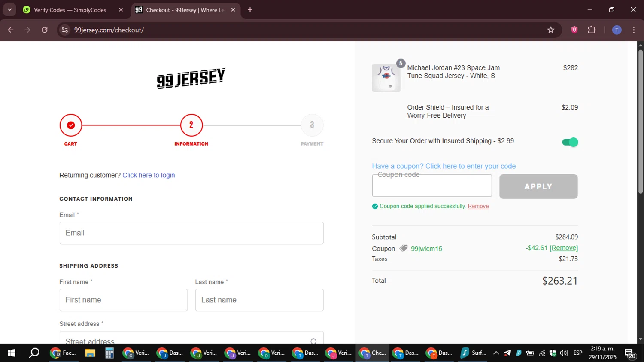Click [Remove] next to -$42.61 discount
The width and height of the screenshot is (644, 362).
coord(564,248)
